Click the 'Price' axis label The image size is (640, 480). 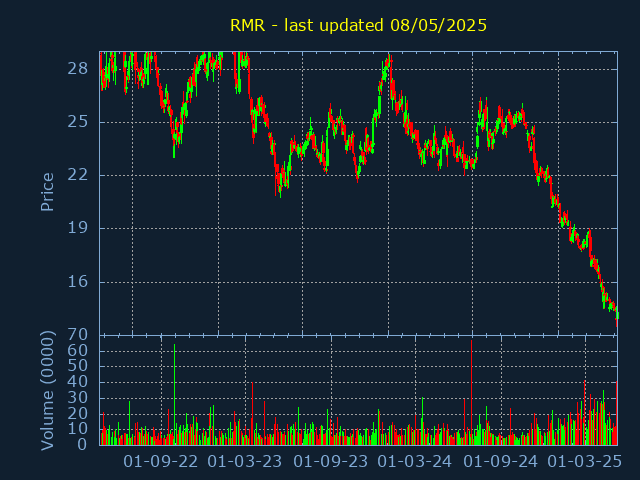pyautogui.click(x=47, y=192)
